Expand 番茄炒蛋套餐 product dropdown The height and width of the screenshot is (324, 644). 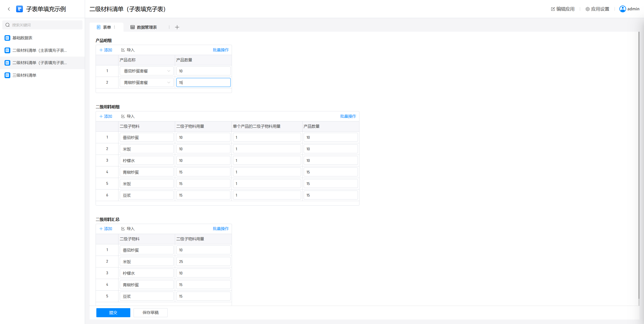click(x=169, y=71)
